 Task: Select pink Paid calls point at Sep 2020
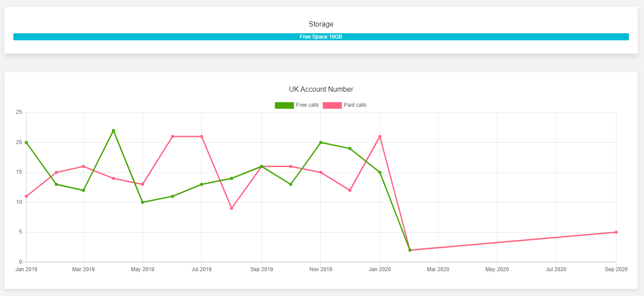[616, 232]
